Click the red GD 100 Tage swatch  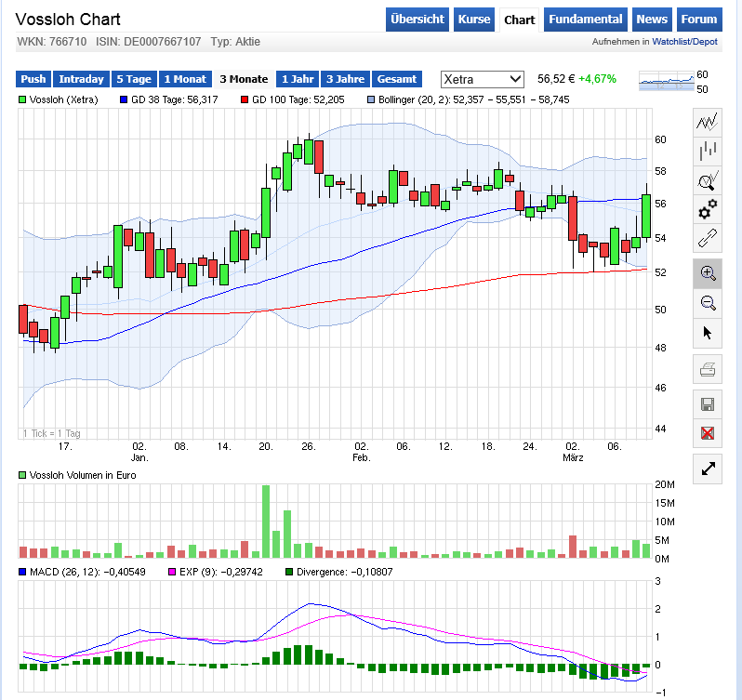tap(245, 99)
